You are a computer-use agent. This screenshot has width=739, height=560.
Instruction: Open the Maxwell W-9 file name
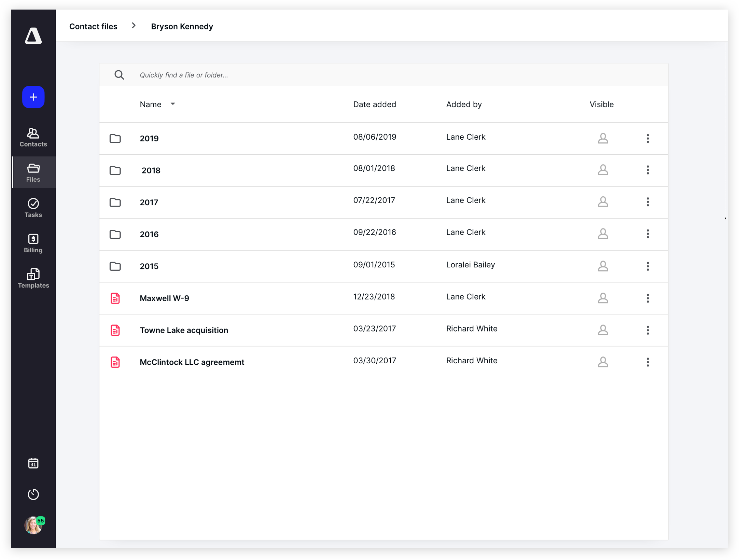(164, 298)
